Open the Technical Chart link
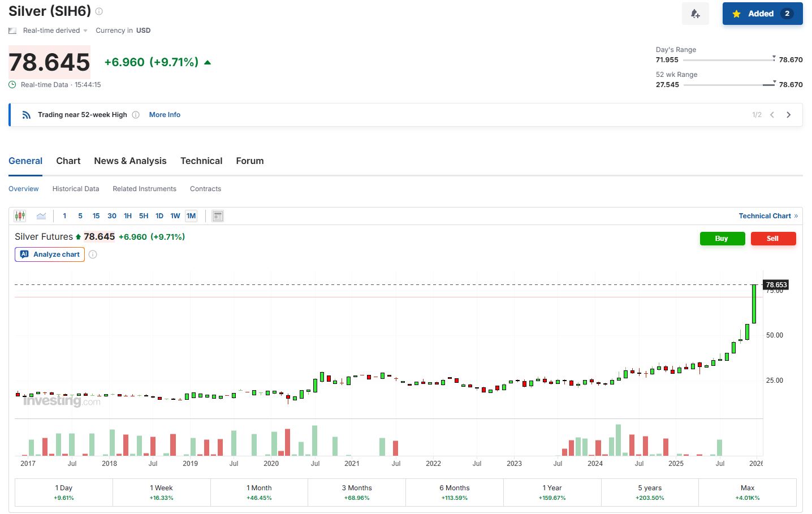This screenshot has width=812, height=514. 768,216
